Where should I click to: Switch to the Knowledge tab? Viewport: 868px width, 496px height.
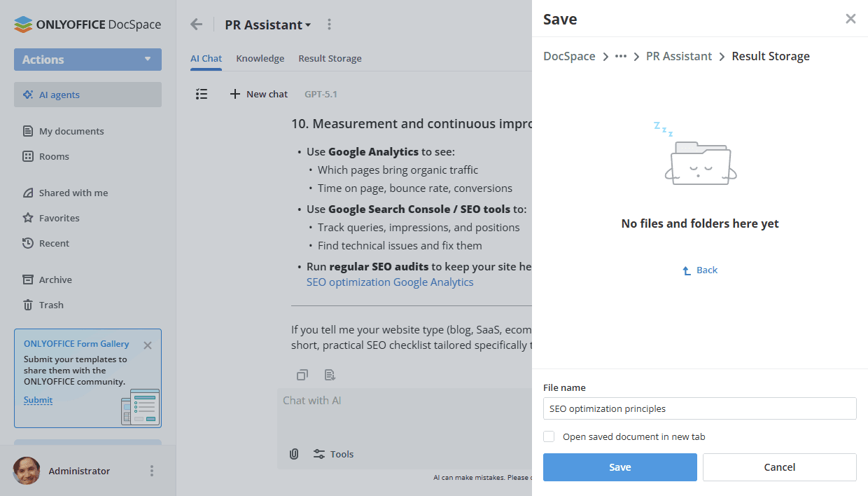[x=260, y=58]
